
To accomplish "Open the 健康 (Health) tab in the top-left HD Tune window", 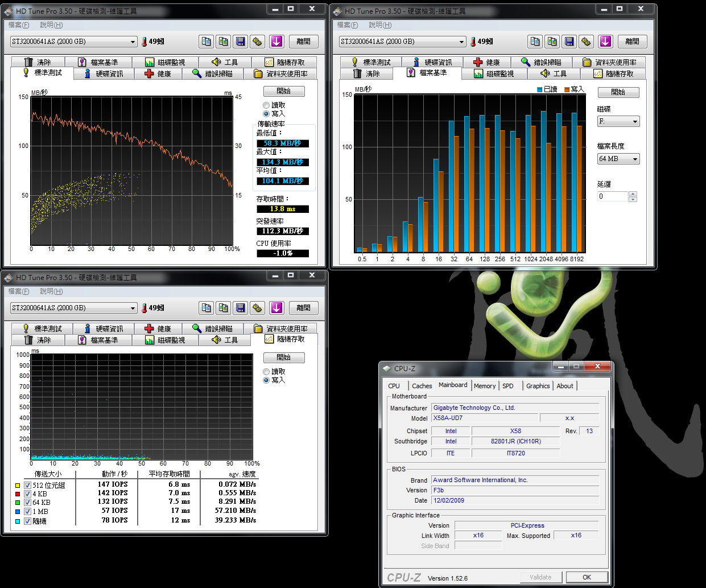I will (158, 74).
